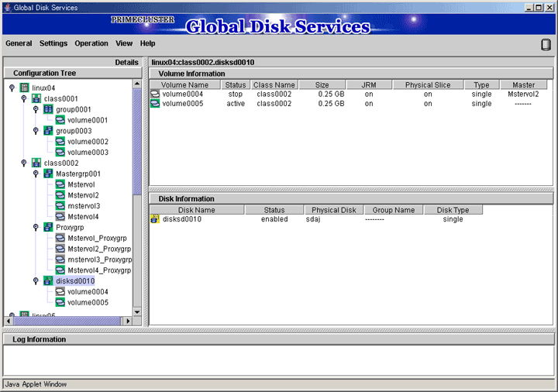Click the group0003 group icon
Image resolution: width=558 pixels, height=392 pixels.
48,131
